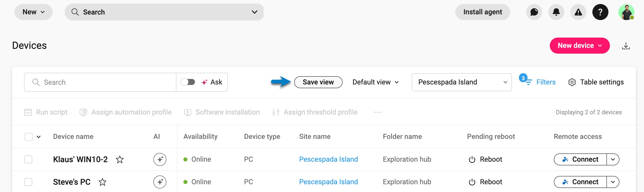Tick the select-all devices checkbox
This screenshot has width=644, height=192.
(x=29, y=137)
